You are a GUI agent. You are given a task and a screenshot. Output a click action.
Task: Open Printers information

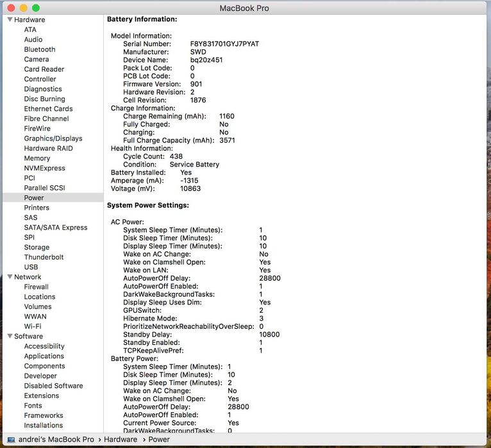click(37, 208)
